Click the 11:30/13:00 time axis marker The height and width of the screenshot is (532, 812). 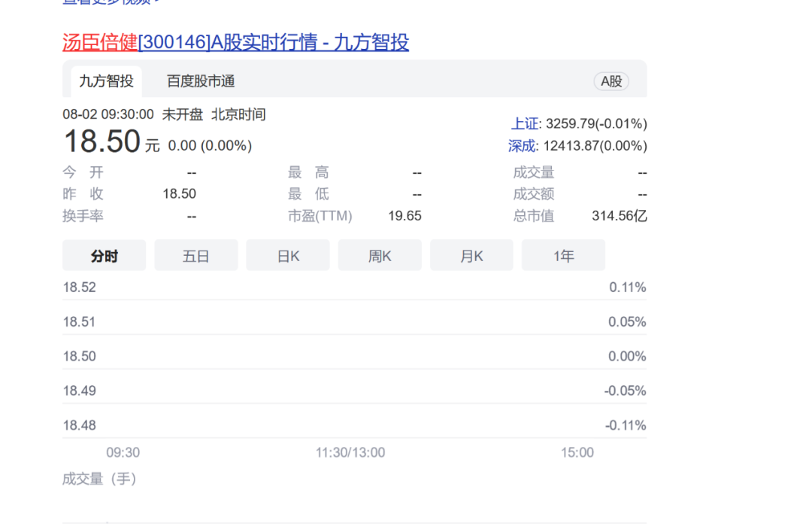click(x=350, y=452)
